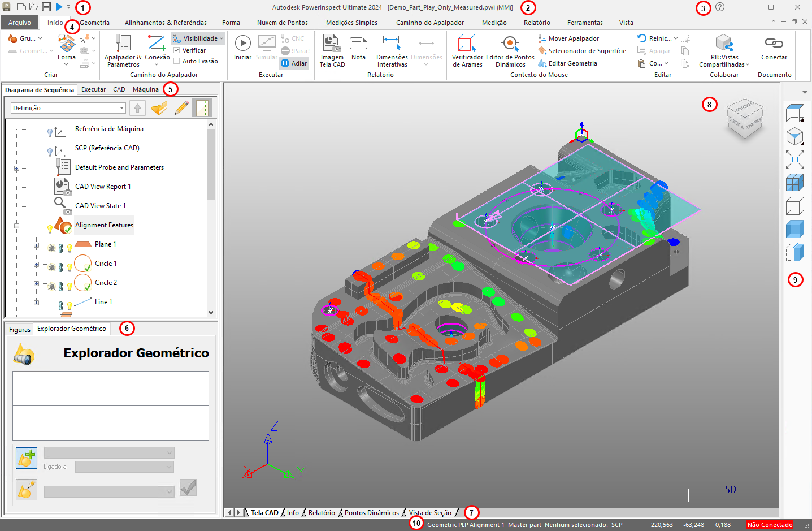Expand the Circle 2 tree node

[x=36, y=283]
